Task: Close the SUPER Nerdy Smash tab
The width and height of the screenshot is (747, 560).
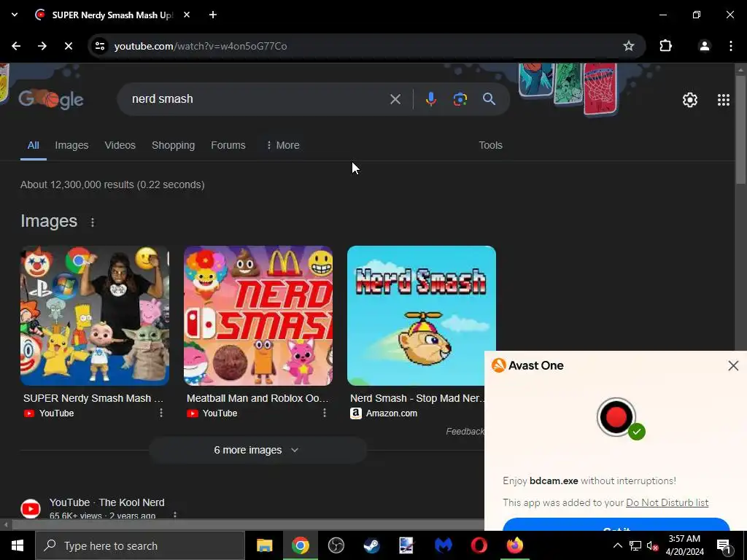Action: tap(187, 15)
